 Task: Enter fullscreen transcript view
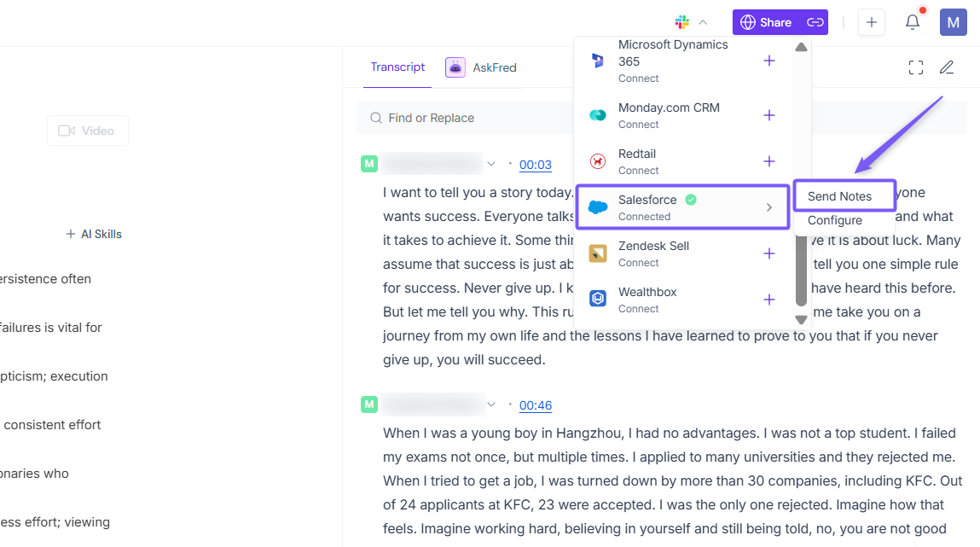(916, 67)
